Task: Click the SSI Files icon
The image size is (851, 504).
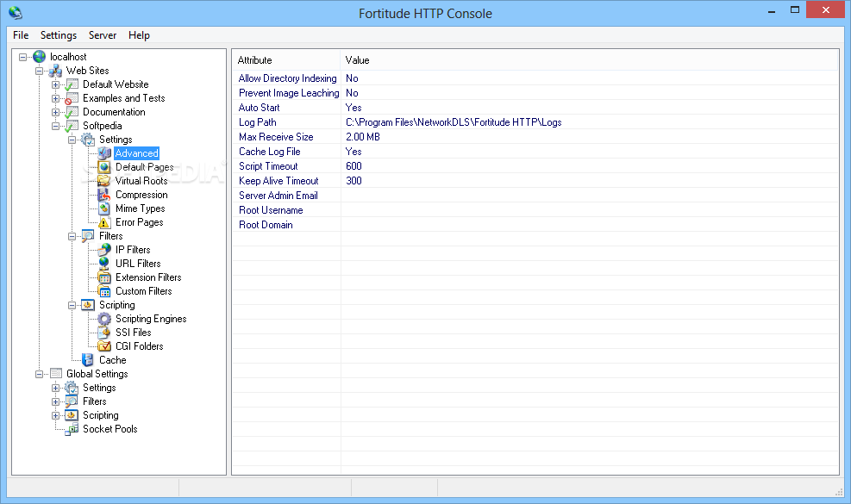Action: click(x=104, y=333)
